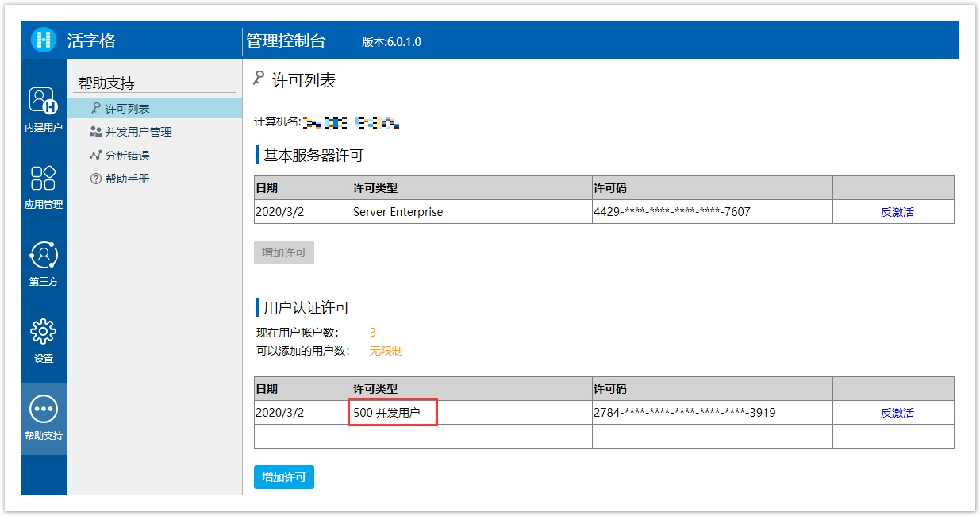Image resolution: width=980 pixels, height=516 pixels.
Task: Open 分析错误 menu item
Action: pos(127,156)
